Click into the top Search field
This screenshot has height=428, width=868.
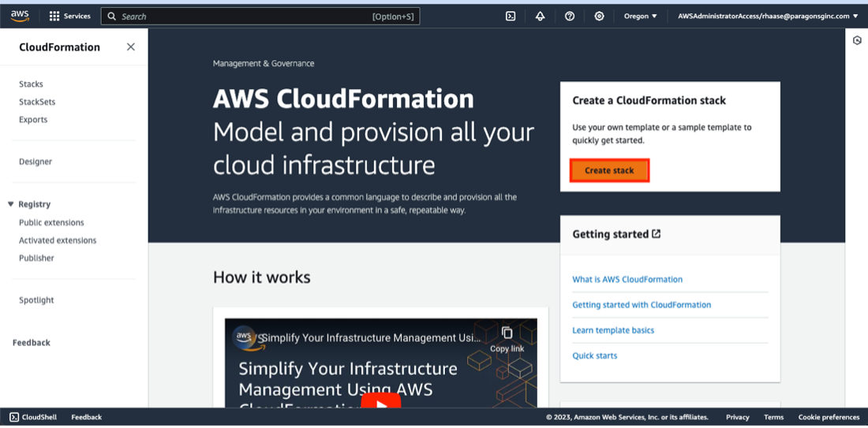(260, 16)
